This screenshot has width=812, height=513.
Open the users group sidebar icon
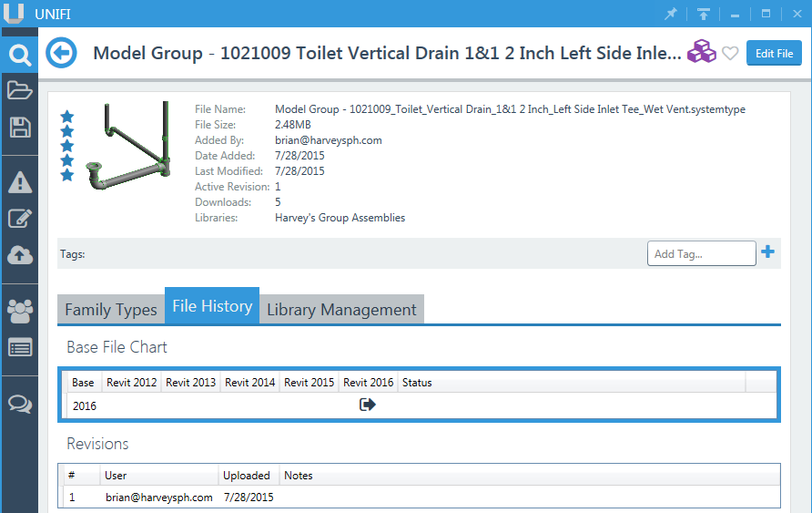[x=20, y=311]
